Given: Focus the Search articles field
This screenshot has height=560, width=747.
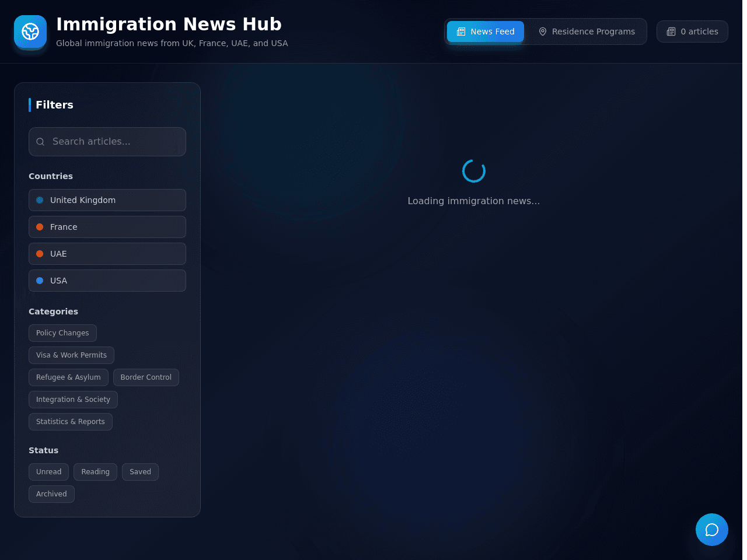Looking at the screenshot, I should (x=107, y=142).
